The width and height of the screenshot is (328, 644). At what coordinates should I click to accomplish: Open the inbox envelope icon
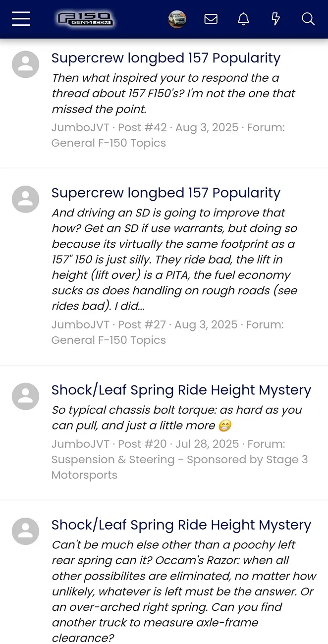(x=211, y=19)
